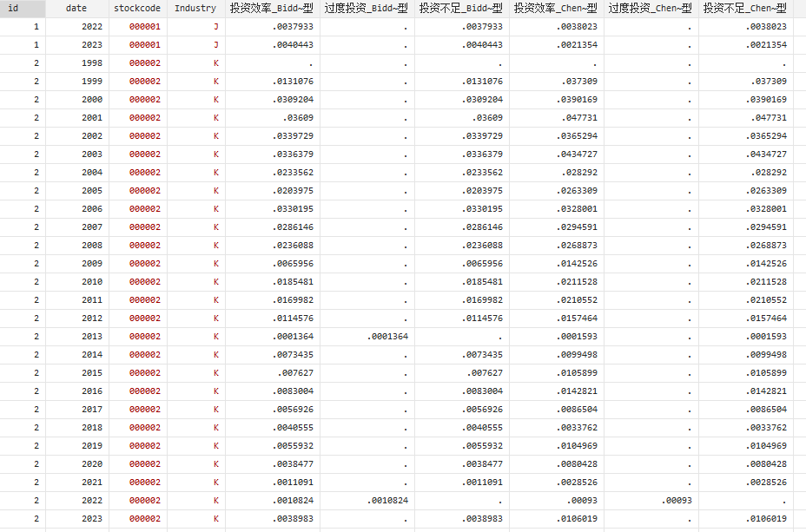
Task: Click the id column header
Action: [x=13, y=8]
